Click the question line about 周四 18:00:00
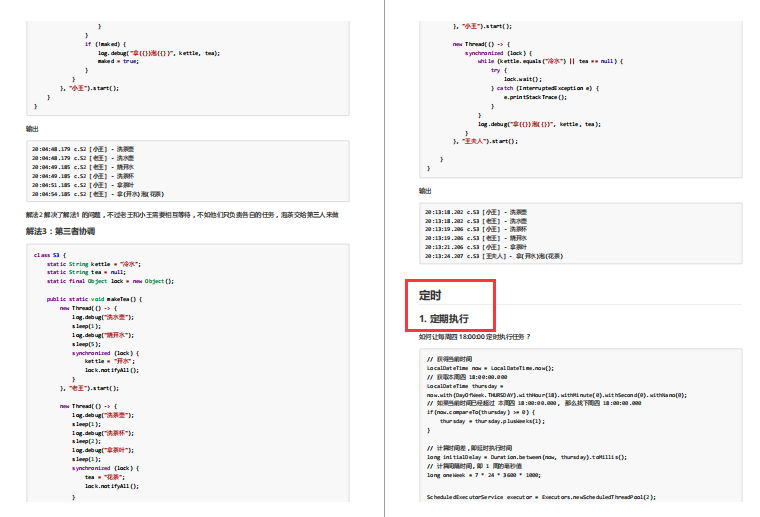The height and width of the screenshot is (517, 760). [x=475, y=337]
